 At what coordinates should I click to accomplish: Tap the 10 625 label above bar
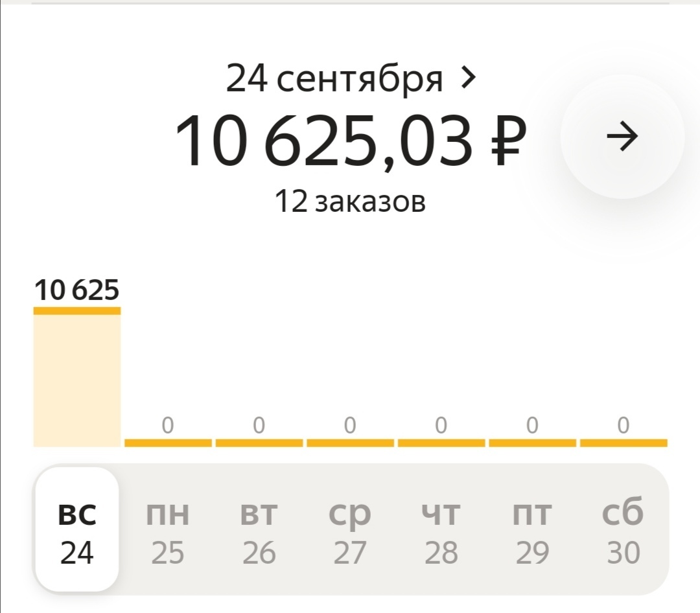pyautogui.click(x=77, y=290)
